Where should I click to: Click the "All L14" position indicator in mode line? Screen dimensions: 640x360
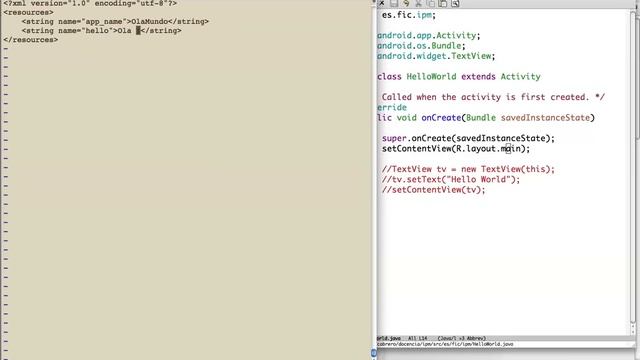pyautogui.click(x=418, y=338)
